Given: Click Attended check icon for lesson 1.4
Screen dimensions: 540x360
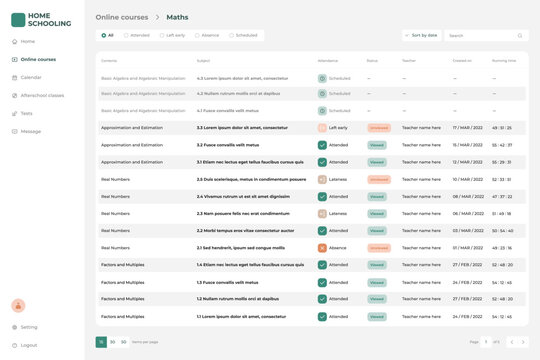Looking at the screenshot, I should [x=322, y=265].
